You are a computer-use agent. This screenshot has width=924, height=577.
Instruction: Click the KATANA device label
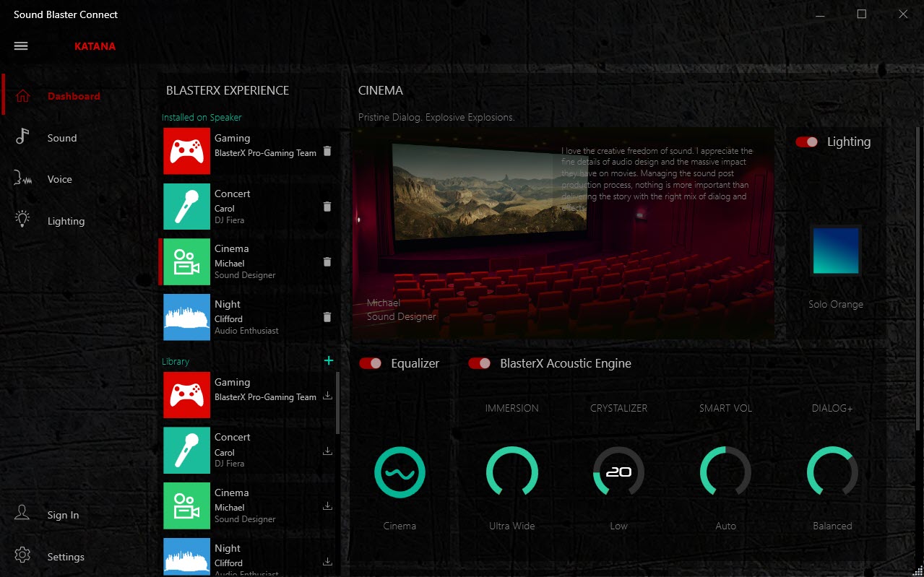click(x=95, y=46)
